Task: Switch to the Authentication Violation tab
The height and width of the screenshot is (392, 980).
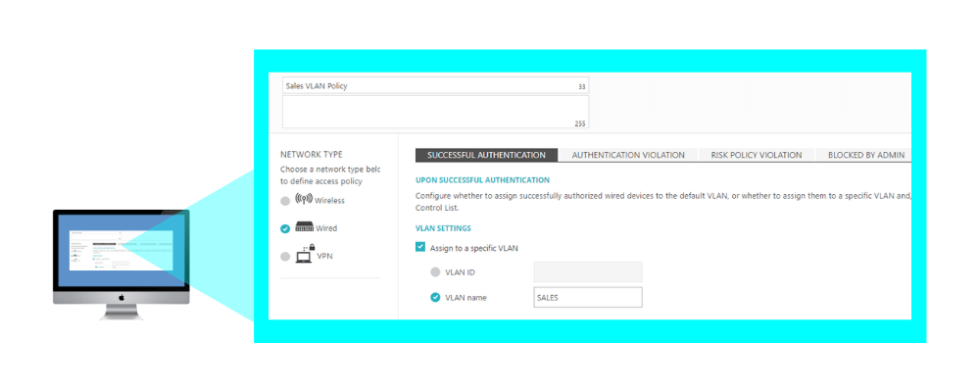Action: 628,155
